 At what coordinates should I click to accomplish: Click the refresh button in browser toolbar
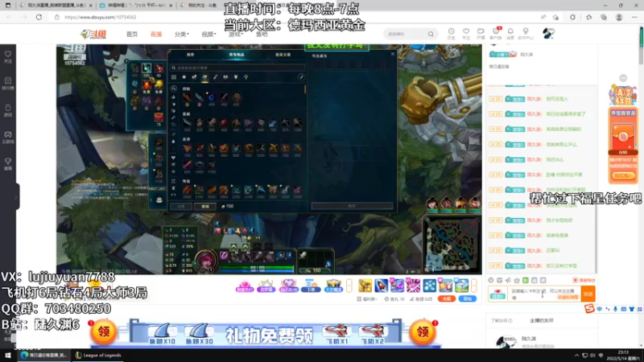(39, 17)
